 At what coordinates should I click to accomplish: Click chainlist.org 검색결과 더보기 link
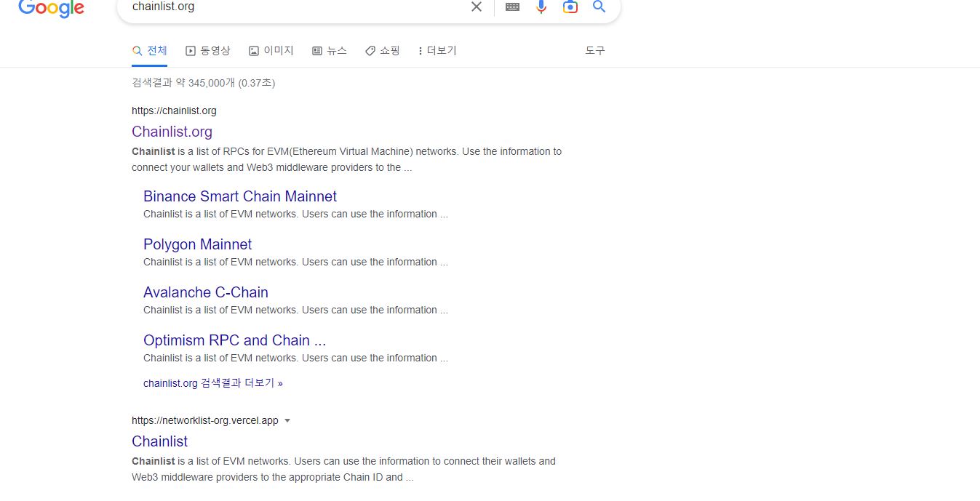pos(213,382)
